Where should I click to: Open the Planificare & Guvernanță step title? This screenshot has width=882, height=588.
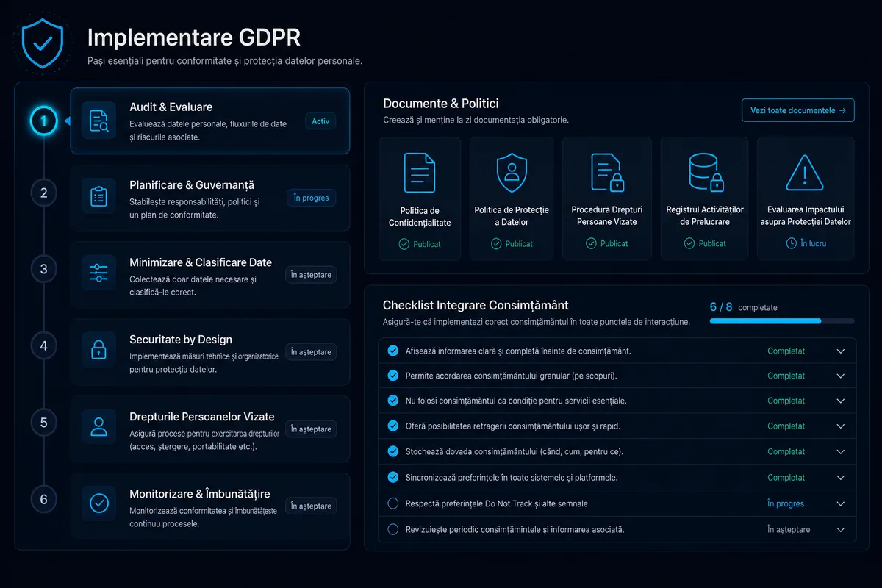coord(192,185)
